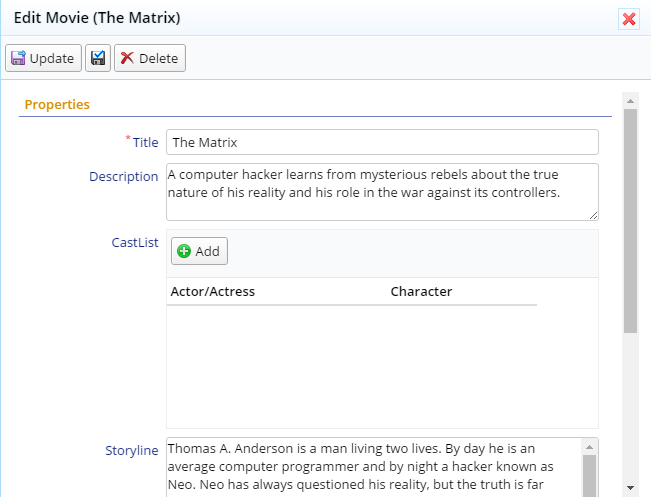Click the form scrollbar's up arrow

pos(630,100)
